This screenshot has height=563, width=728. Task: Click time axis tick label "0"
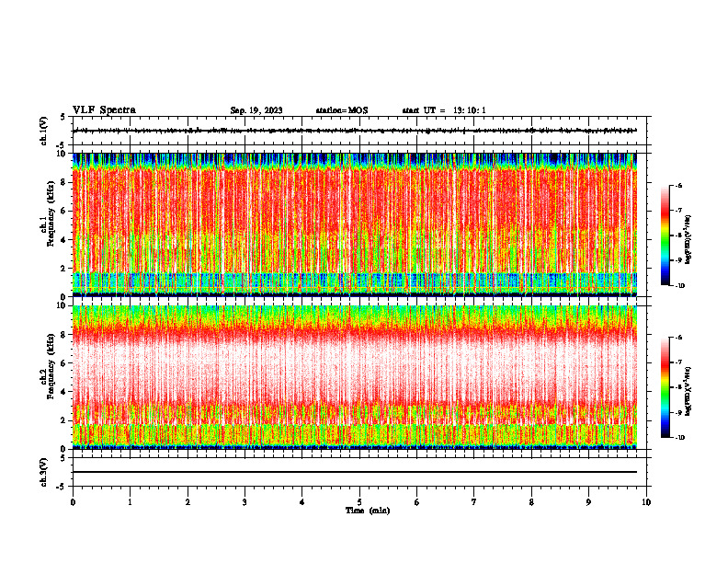[73, 502]
